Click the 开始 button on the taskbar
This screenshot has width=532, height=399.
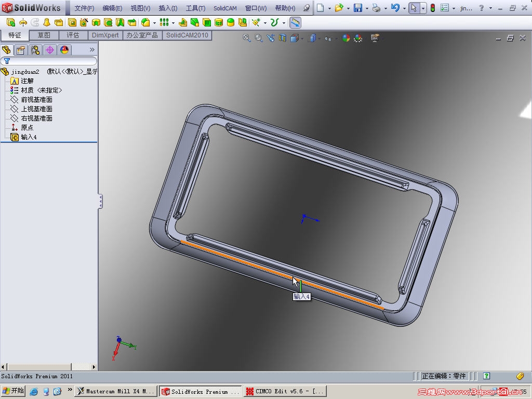13,391
